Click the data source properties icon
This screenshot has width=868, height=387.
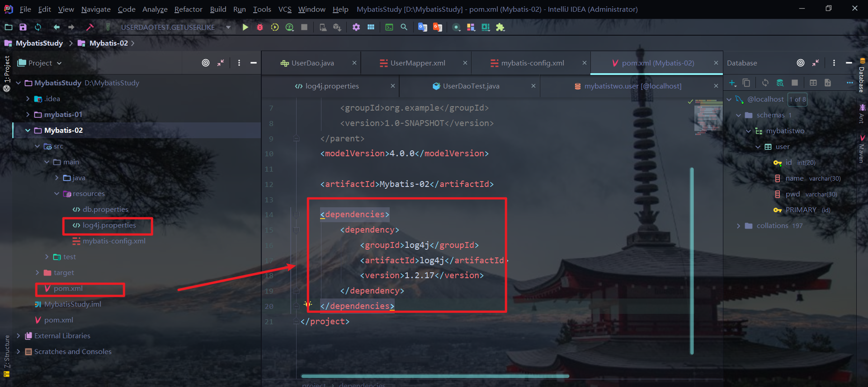pyautogui.click(x=780, y=83)
